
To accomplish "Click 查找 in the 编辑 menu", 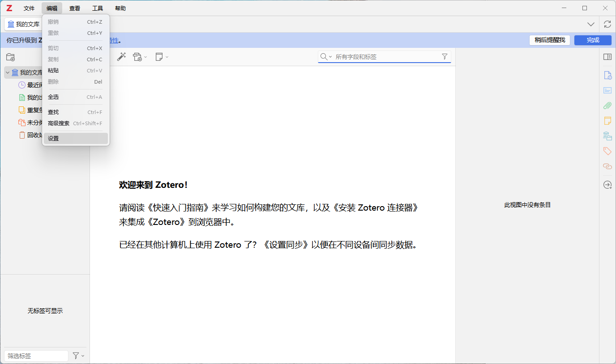I will (x=76, y=112).
